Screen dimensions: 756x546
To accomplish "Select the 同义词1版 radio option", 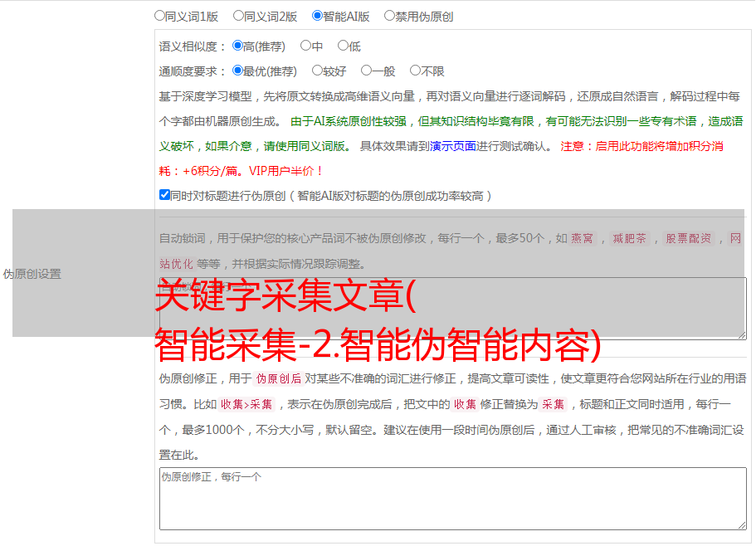I will pos(160,16).
